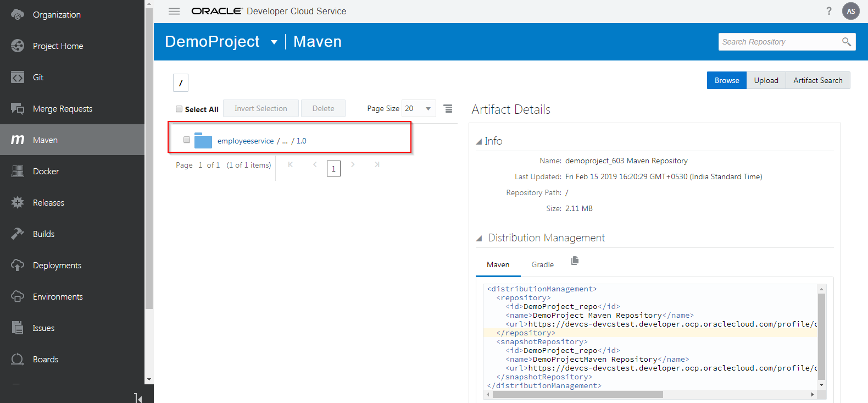Click the Project Home globe icon
The height and width of the screenshot is (403, 868).
tap(18, 46)
